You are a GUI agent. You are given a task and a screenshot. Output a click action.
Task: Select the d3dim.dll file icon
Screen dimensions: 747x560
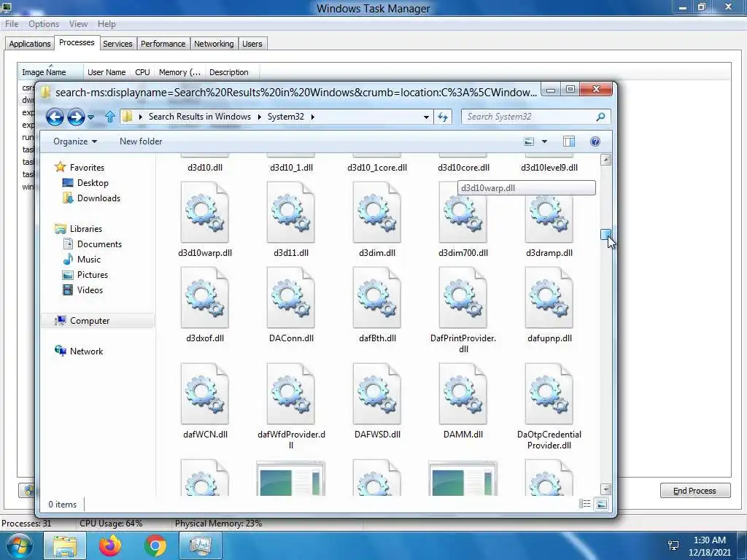tap(377, 212)
